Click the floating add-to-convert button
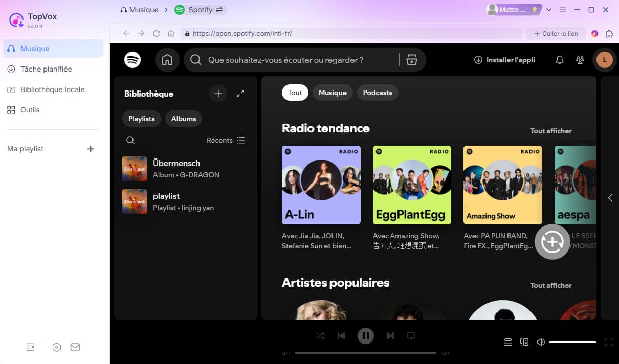 tap(552, 242)
